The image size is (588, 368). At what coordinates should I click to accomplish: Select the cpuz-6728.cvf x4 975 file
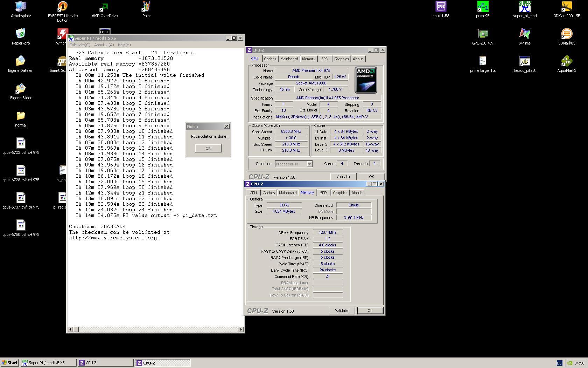pyautogui.click(x=21, y=173)
